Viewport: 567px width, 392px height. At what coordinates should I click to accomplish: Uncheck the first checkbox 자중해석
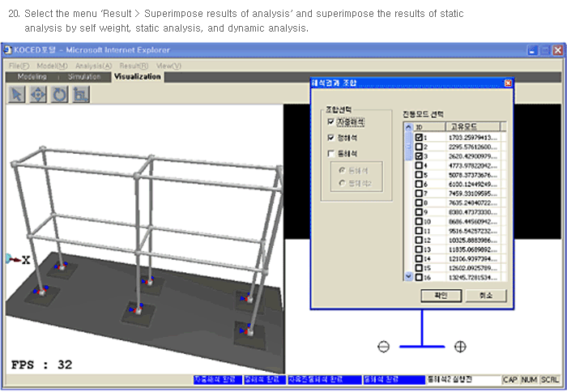pyautogui.click(x=330, y=122)
